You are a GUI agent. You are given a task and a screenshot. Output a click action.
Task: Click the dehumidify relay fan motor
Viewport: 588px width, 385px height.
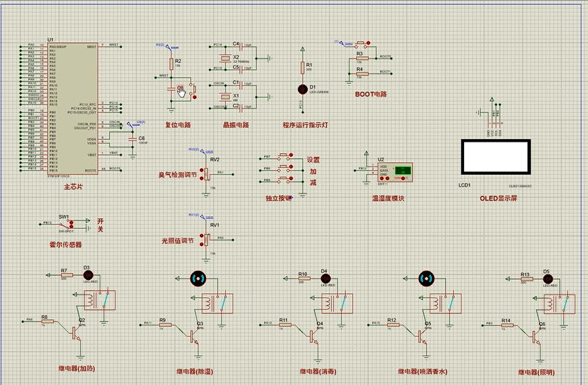200,278
